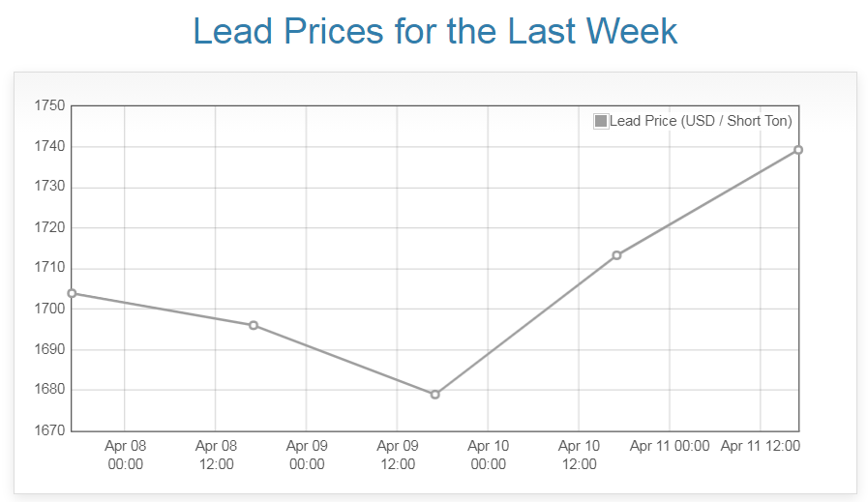Click the chart title Lead Prices for the Last Week
Screen dimensions: 868x502
tap(434, 31)
